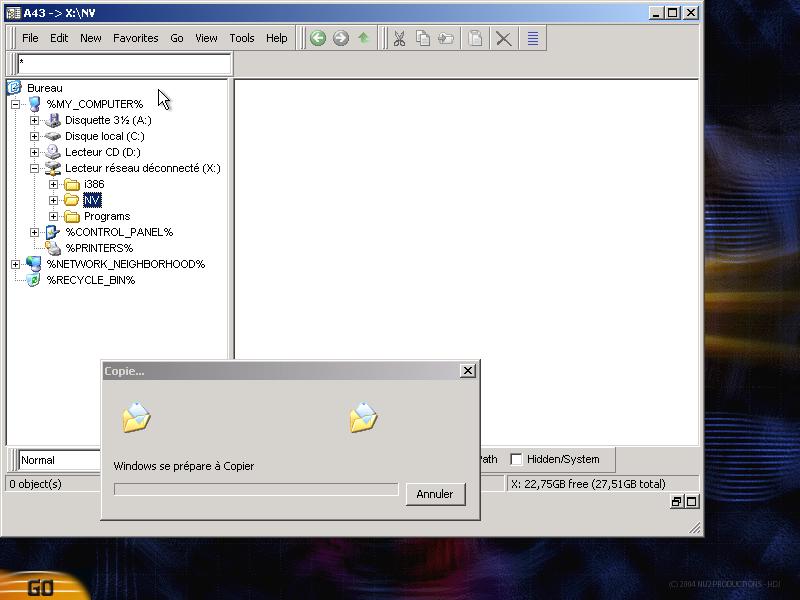800x600 pixels.
Task: Expand the Disquette 3½ (A:) node
Action: click(34, 120)
